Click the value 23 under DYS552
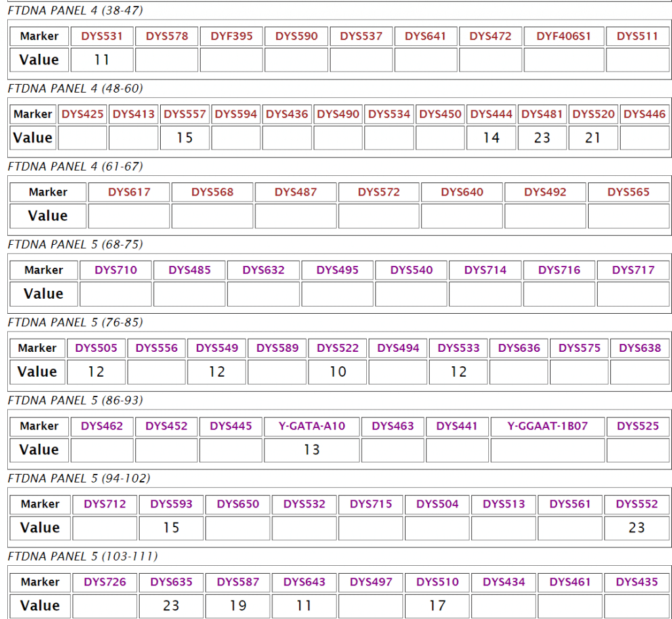This screenshot has width=672, height=619. click(x=637, y=528)
